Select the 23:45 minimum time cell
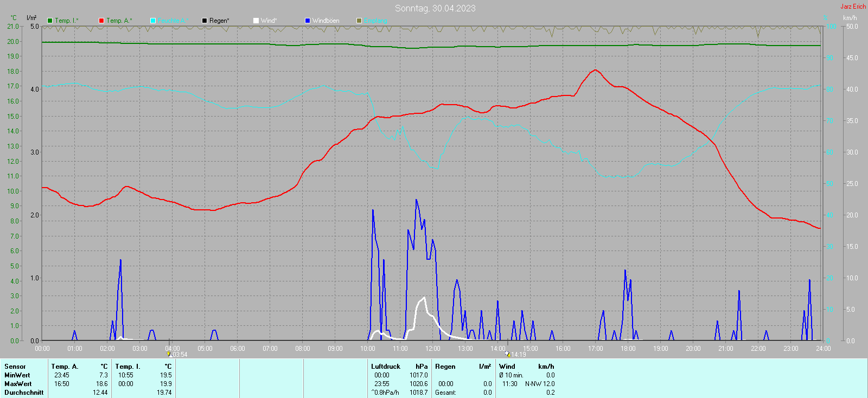Image resolution: width=868 pixels, height=398 pixels. pos(62,375)
